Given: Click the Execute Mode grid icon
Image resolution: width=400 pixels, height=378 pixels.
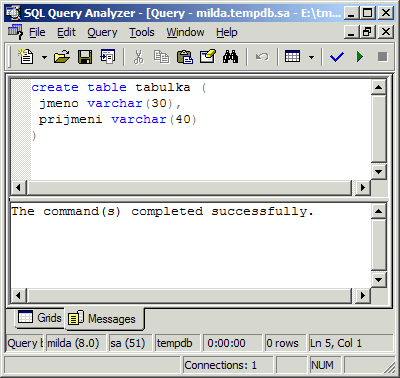Looking at the screenshot, I should (293, 57).
